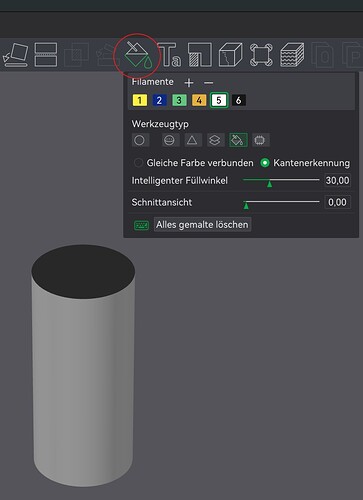Choose the Gap Fill tool type
The width and height of the screenshot is (363, 500).
click(260, 140)
